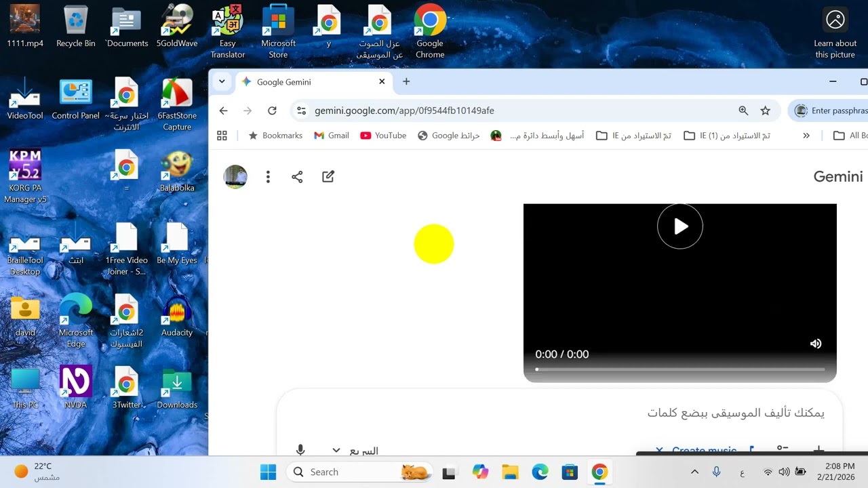Select 1111.mp4 file on desktop
The height and width of the screenshot is (488, 868).
(25, 27)
